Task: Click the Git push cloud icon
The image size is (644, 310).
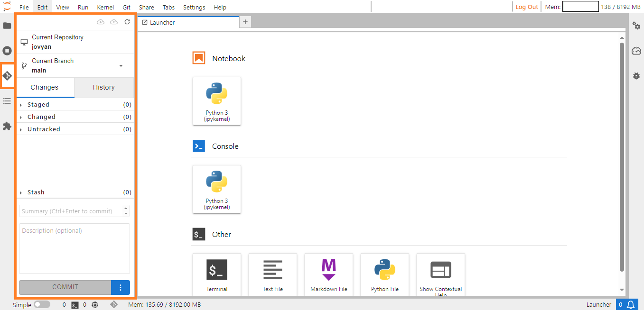Action: tap(114, 22)
